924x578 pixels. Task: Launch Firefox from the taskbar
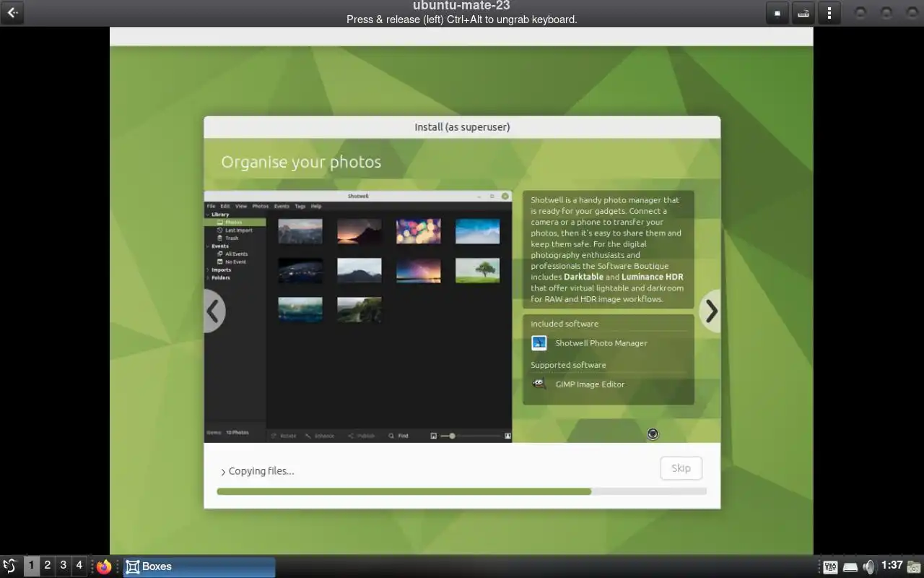pos(104,566)
